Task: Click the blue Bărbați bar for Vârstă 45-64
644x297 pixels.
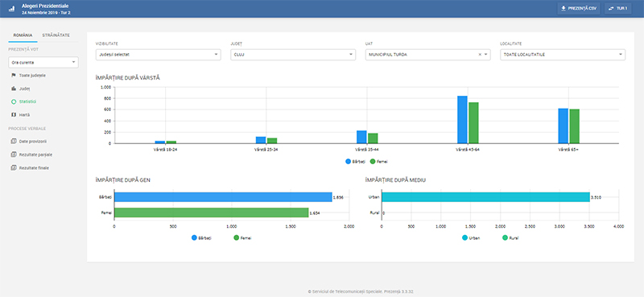Action: [x=462, y=120]
